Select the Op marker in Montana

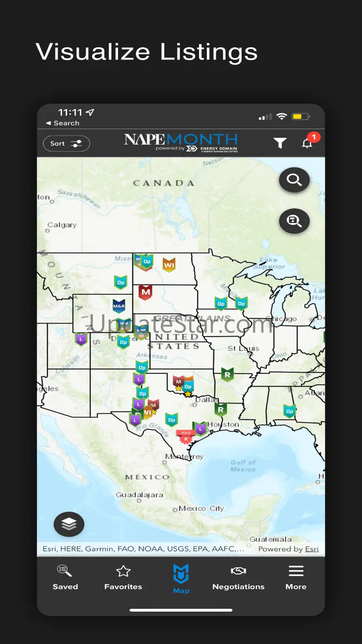click(121, 282)
